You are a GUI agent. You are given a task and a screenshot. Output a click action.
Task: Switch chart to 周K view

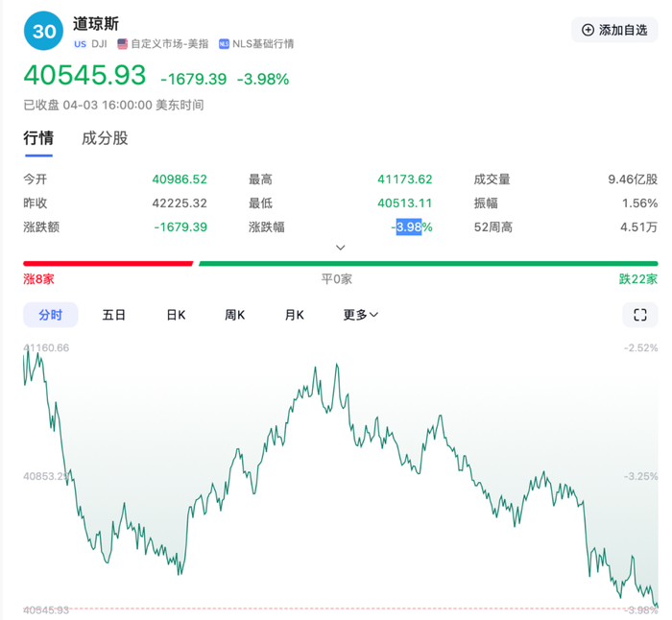tap(235, 315)
